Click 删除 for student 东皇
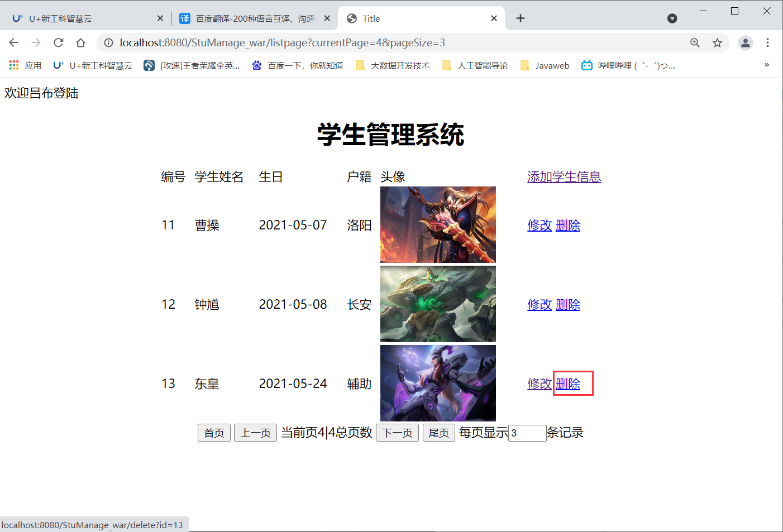Screen dimensions: 783x532 click(568, 384)
